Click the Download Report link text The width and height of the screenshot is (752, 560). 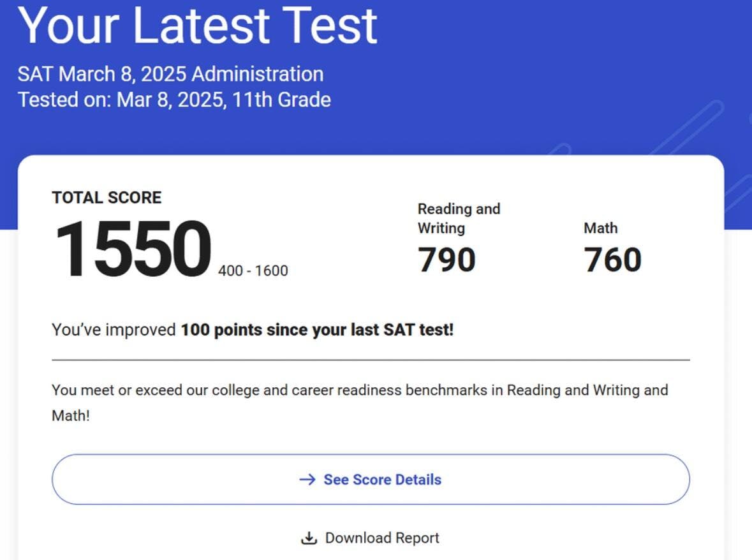click(382, 538)
